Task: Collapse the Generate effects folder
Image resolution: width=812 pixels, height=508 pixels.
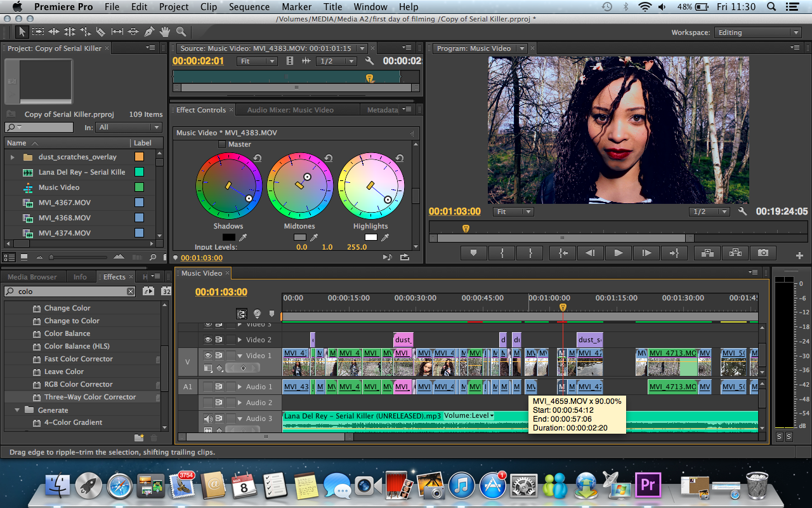Action: click(x=17, y=410)
